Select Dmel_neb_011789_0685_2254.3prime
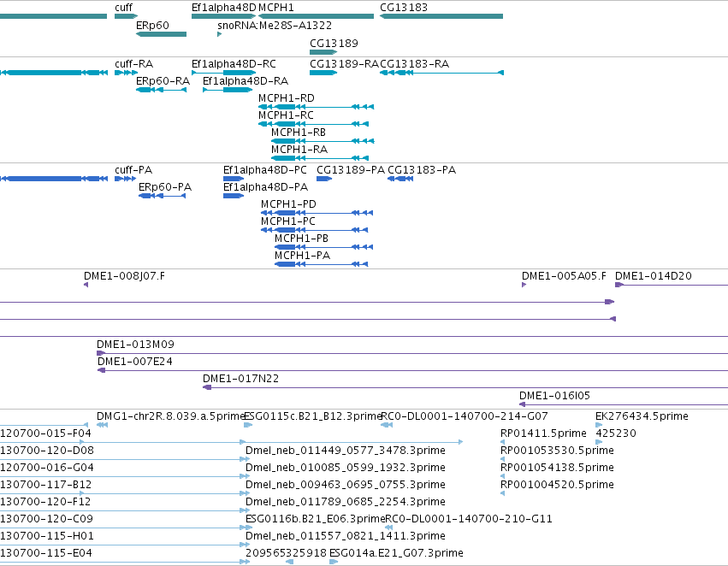This screenshot has height=566, width=728. pyautogui.click(x=346, y=502)
